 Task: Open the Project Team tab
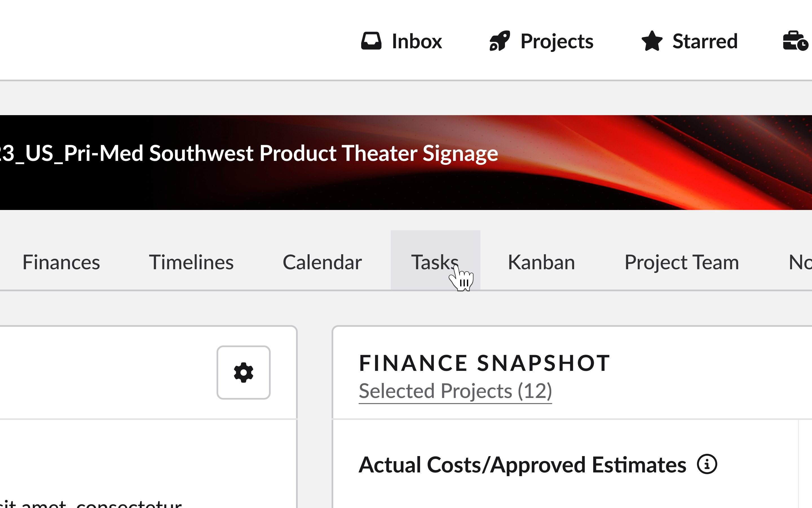pyautogui.click(x=682, y=262)
